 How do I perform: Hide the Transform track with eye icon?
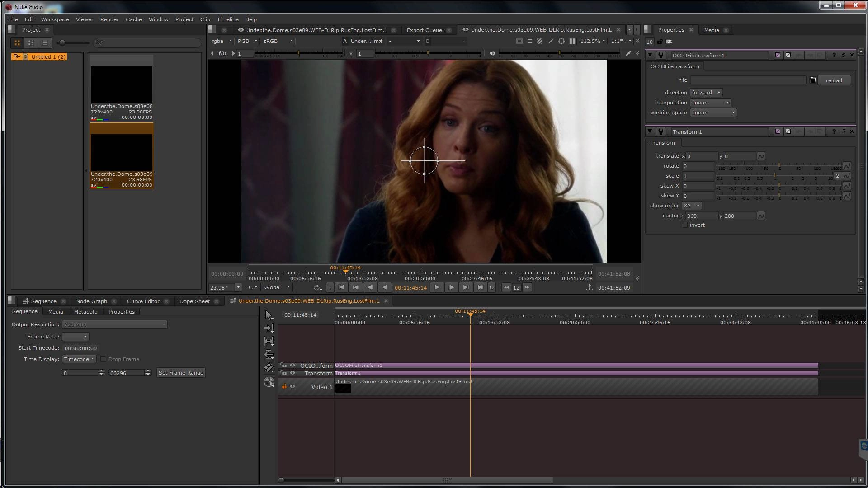point(292,373)
